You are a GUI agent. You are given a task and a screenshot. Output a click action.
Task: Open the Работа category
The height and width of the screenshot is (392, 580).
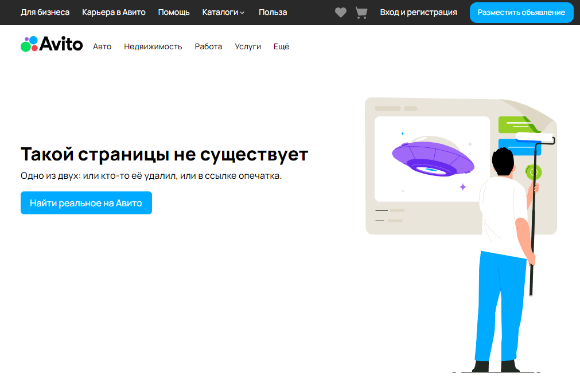208,46
